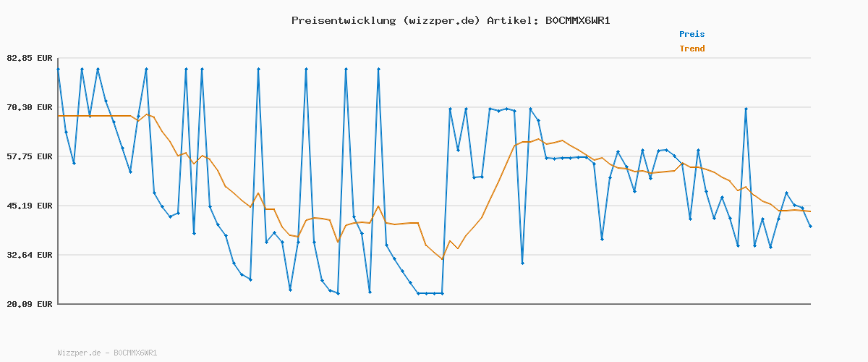Click the blue "Preis" legend label
Viewport: 868px width, 362px height.
[x=692, y=34]
